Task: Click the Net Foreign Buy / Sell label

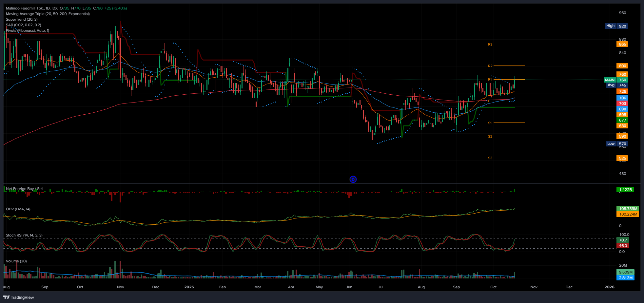Action: [25, 189]
